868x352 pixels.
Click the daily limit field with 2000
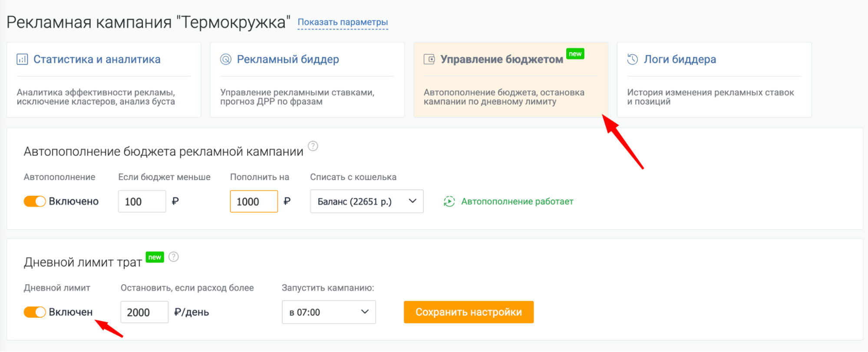pyautogui.click(x=145, y=312)
